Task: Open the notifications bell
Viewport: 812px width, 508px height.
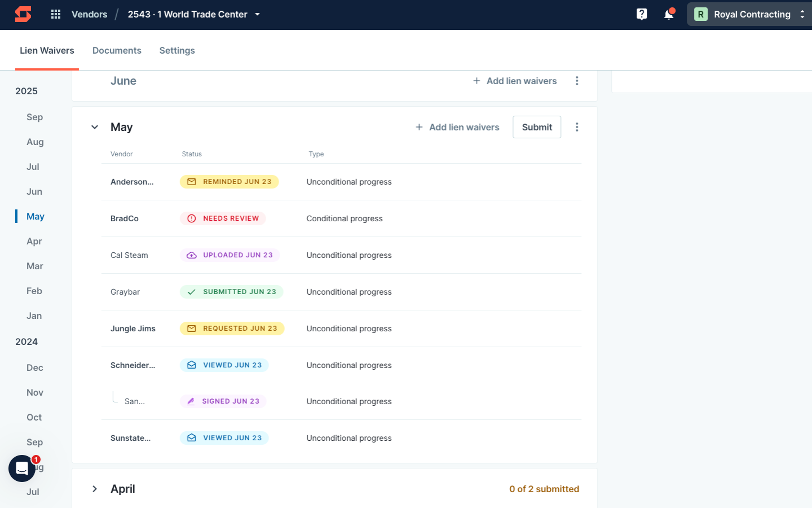Action: pyautogui.click(x=669, y=14)
